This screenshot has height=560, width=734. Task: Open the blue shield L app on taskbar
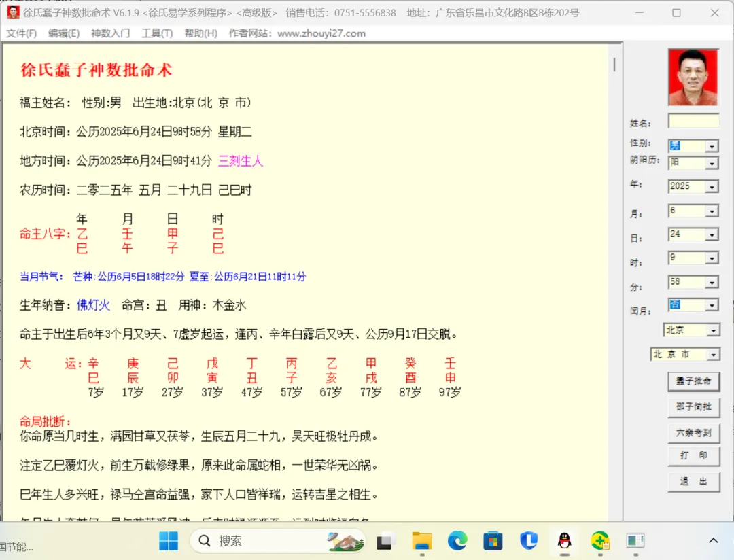click(529, 541)
